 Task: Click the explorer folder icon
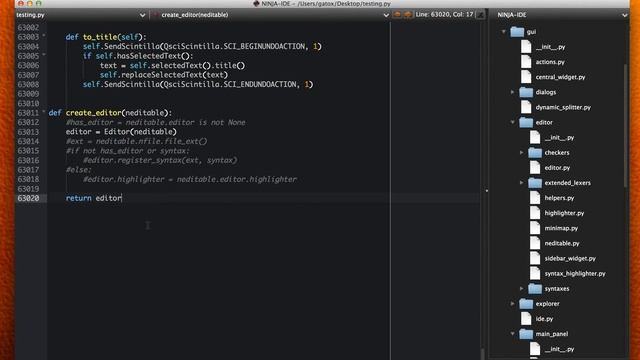tap(526, 303)
